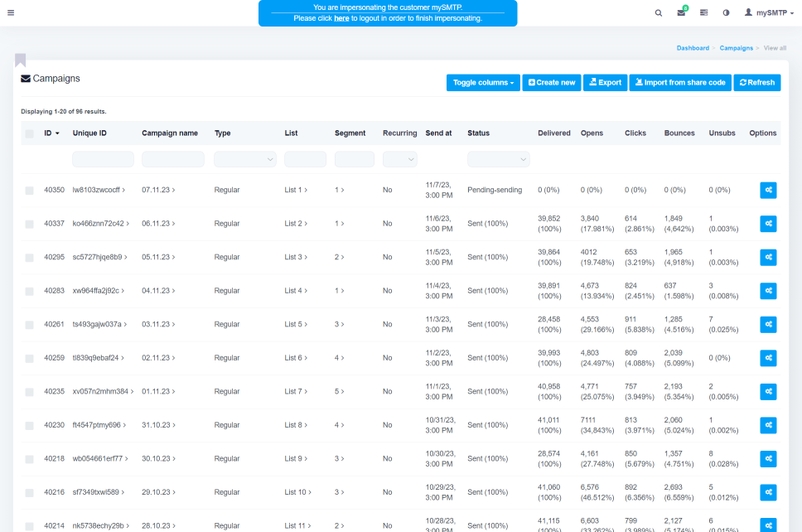Image resolution: width=802 pixels, height=532 pixels.
Task: Select the checkbox for campaign 40261
Action: point(29,325)
